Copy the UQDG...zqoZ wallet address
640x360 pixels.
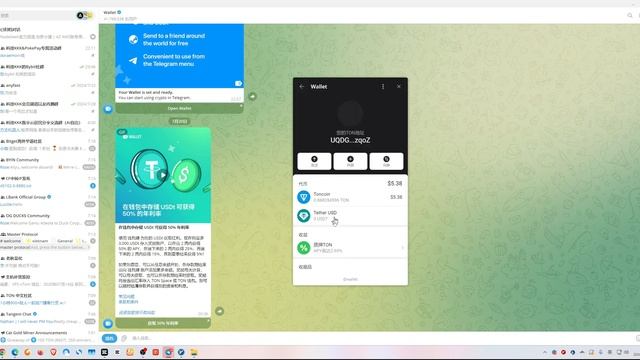(x=350, y=140)
